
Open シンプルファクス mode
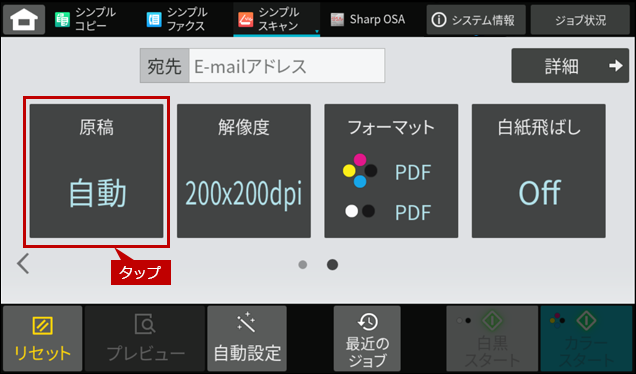177,19
